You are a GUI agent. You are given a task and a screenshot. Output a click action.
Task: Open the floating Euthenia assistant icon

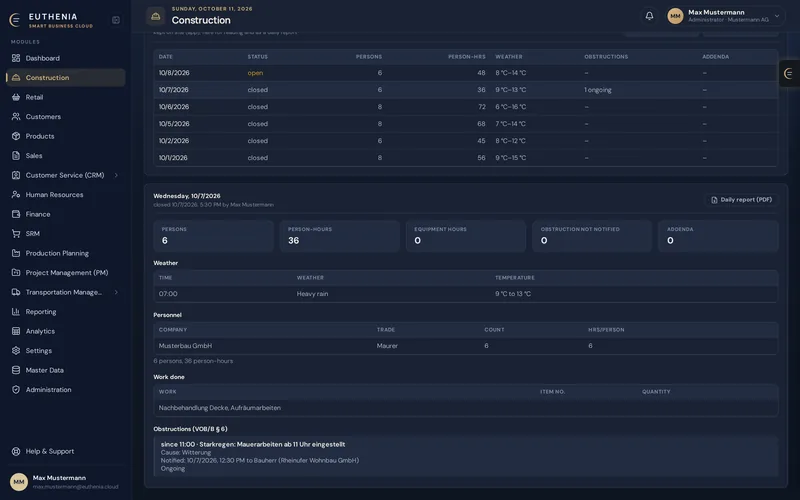789,73
